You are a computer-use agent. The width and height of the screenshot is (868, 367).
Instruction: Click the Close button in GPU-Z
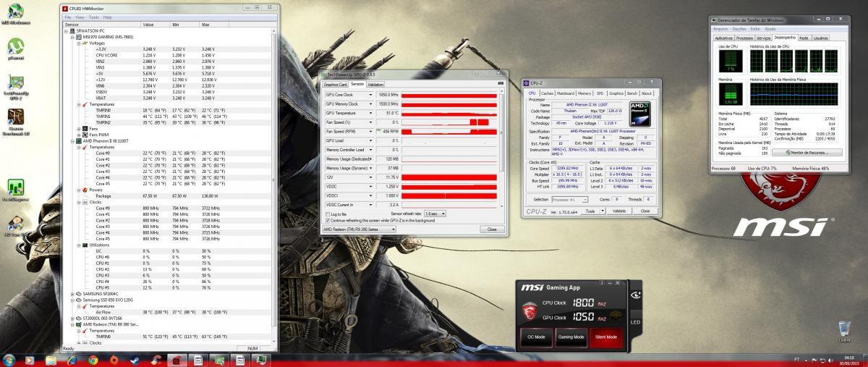coord(492,229)
